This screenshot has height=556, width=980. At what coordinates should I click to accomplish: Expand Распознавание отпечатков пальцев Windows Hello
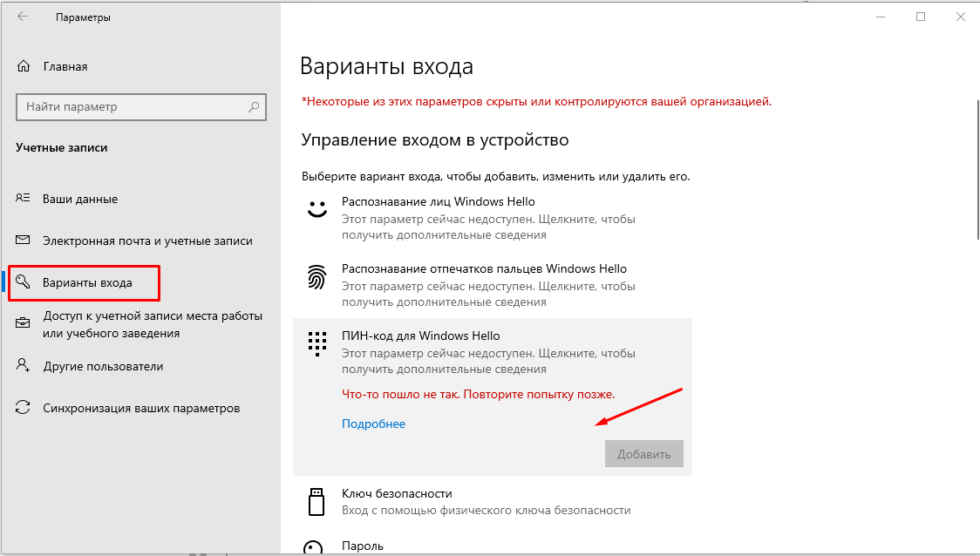(493, 285)
